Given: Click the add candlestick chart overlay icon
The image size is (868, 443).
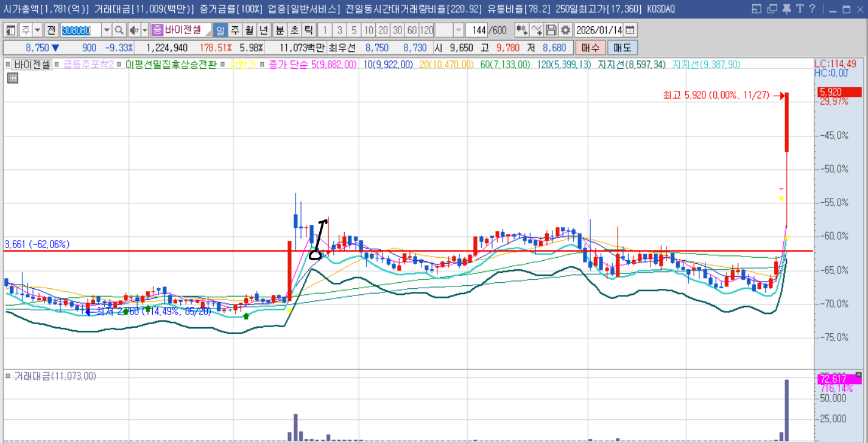Looking at the screenshot, I should [x=521, y=30].
